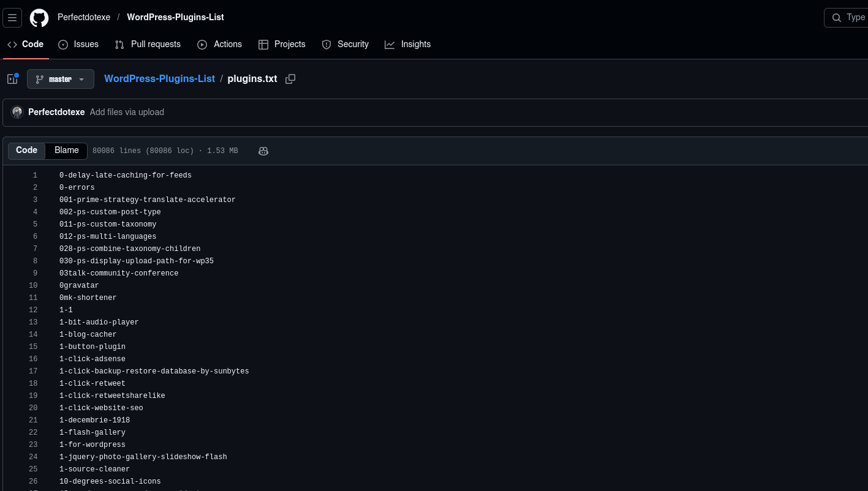Copy file path using copy icon
This screenshot has width=868, height=491.
click(290, 79)
